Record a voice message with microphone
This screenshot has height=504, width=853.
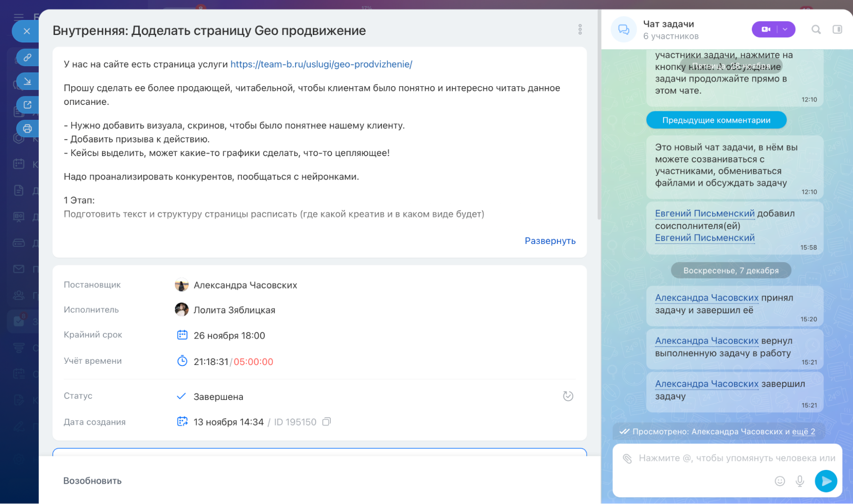[x=800, y=481]
